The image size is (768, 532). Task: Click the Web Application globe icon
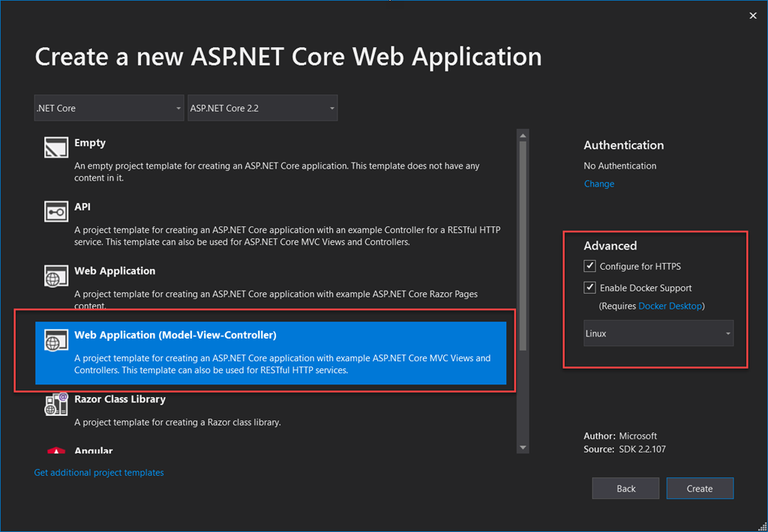(56, 276)
